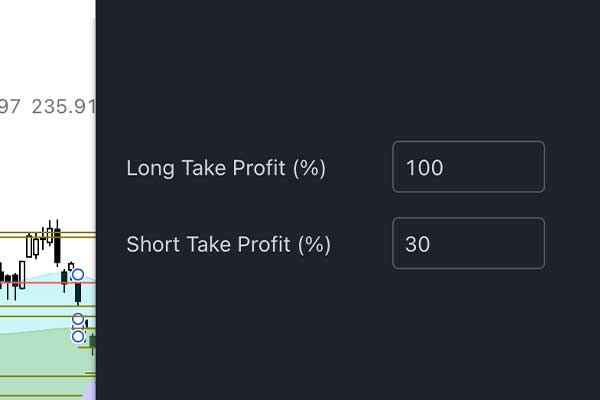Select the middle blue circle marker
This screenshot has height=400, width=600.
coord(78,319)
